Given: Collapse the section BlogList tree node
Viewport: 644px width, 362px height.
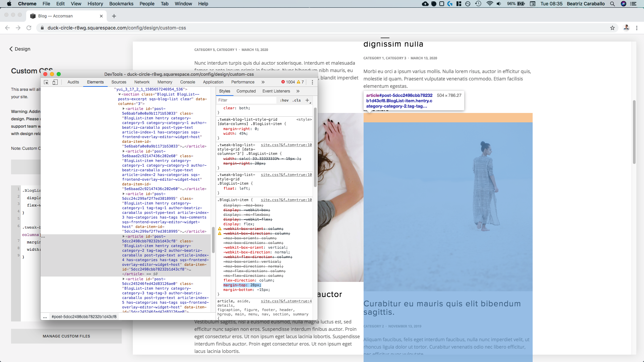Looking at the screenshot, I should tap(119, 95).
